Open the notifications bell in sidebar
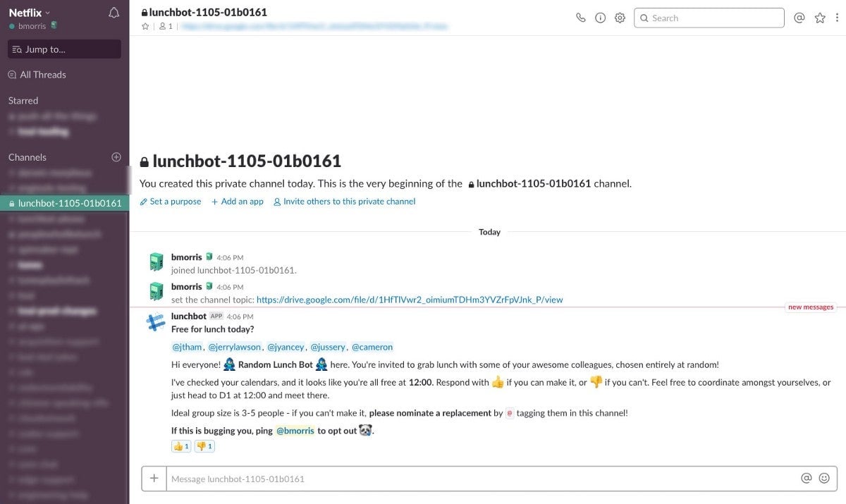 point(114,13)
